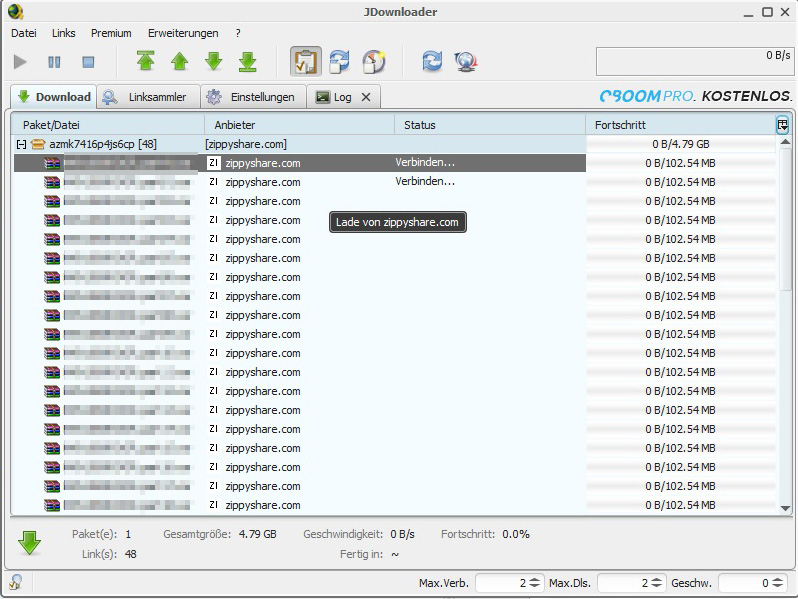
Task: Switch to the Linksammler tab
Action: point(147,97)
